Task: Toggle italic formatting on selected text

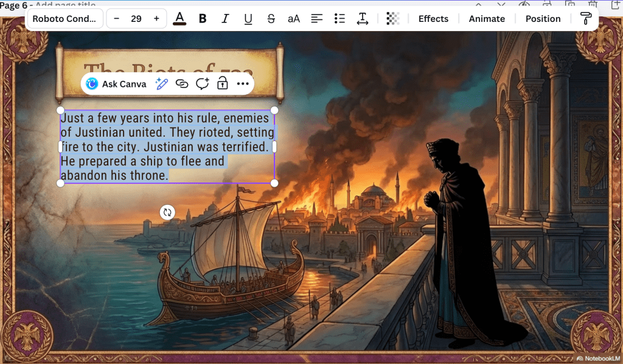Action: tap(225, 19)
